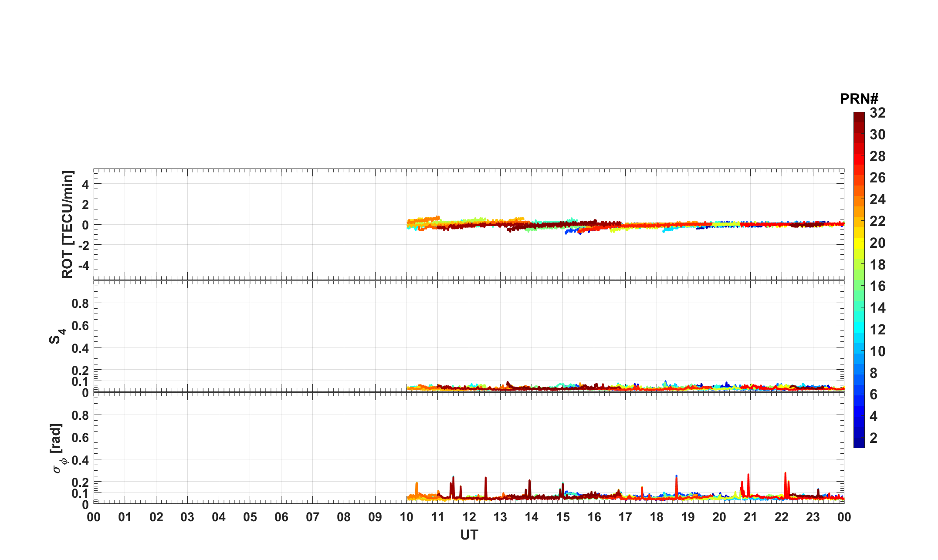
Task: Click the blue ROT trace near 15 UT
Action: coord(571,231)
